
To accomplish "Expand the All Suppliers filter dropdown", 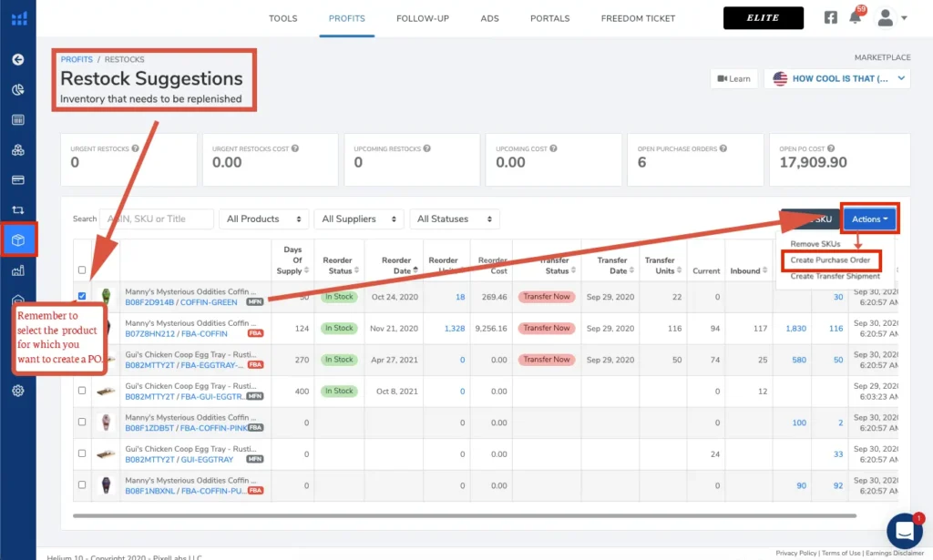I will pos(358,219).
